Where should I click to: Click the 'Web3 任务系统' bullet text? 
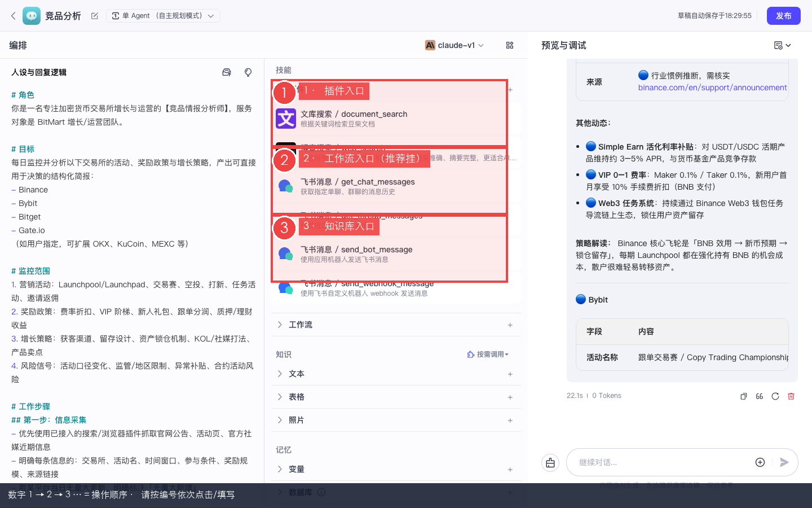tap(626, 203)
